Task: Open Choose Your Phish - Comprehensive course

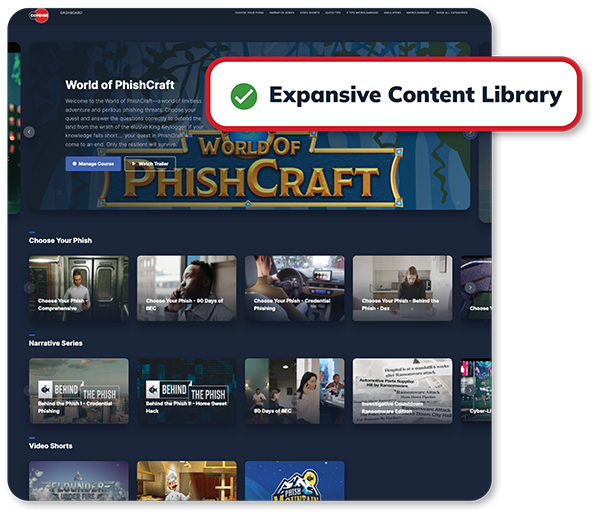Action: (x=79, y=288)
